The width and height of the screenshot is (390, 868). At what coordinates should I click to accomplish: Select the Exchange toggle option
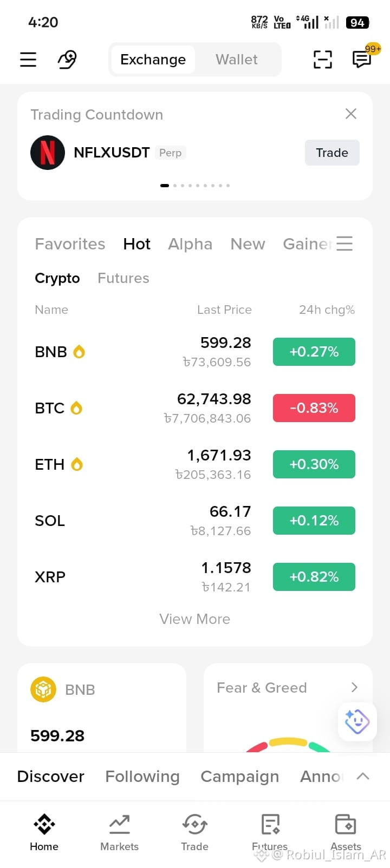click(x=153, y=60)
